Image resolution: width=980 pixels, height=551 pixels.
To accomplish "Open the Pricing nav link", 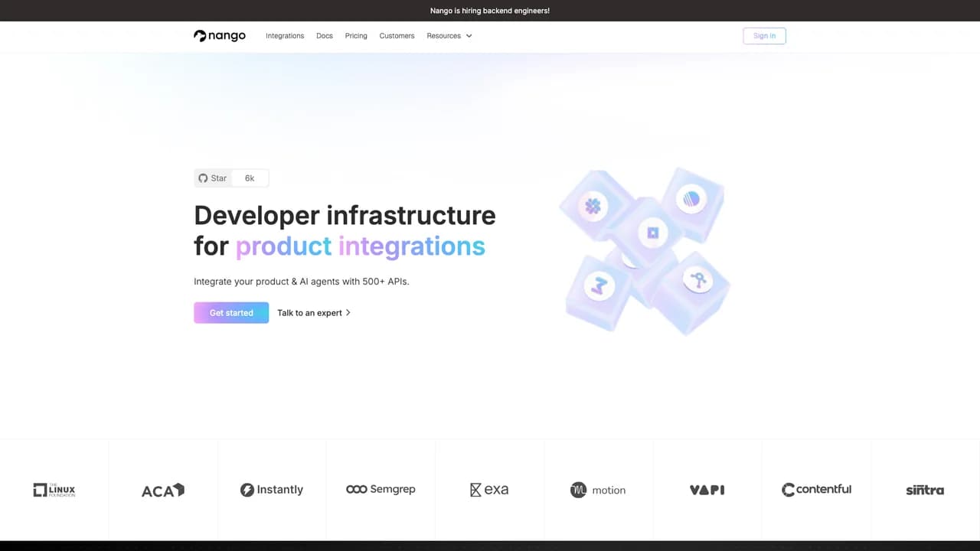I will click(356, 36).
